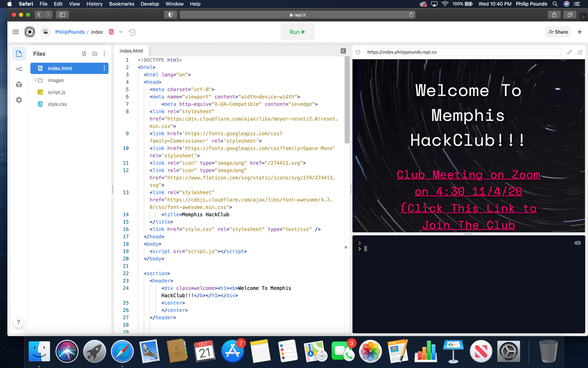
Task: Open FaceTime from the Dock
Action: (343, 352)
